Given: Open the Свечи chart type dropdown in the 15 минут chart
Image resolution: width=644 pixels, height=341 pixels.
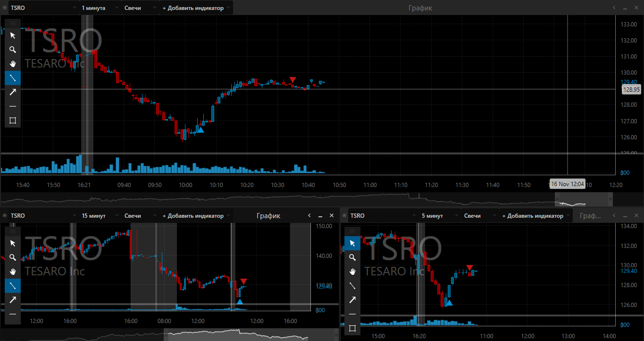Looking at the screenshot, I should point(140,216).
